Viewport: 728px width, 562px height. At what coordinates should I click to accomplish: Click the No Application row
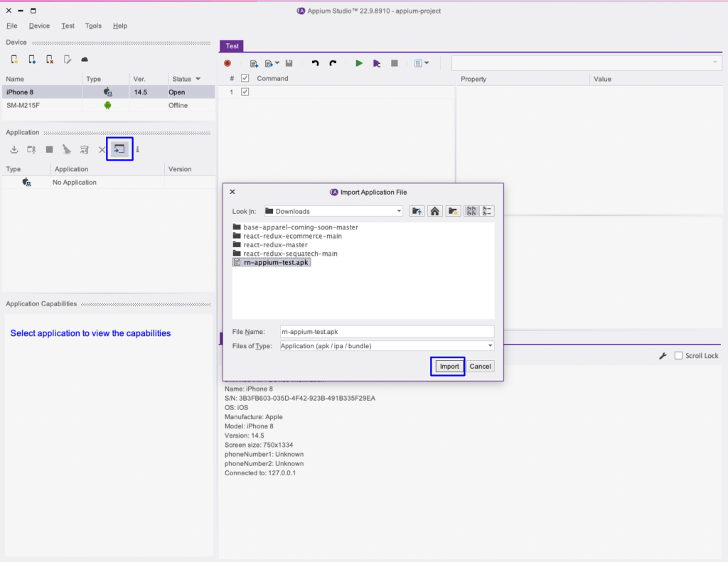[x=109, y=183]
